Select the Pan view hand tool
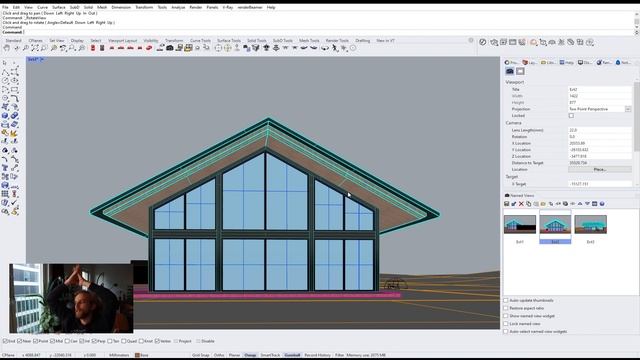Image resolution: width=640 pixels, height=360 pixels. point(7,48)
